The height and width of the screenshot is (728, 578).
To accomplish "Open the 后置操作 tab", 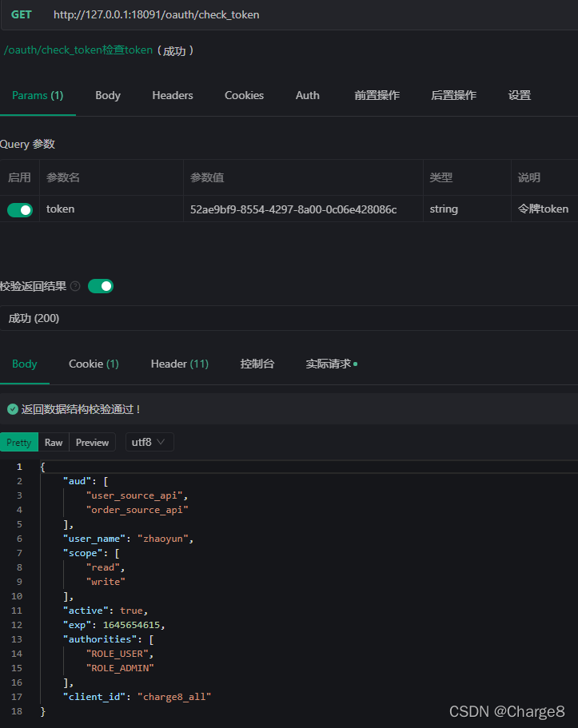I will [x=453, y=96].
